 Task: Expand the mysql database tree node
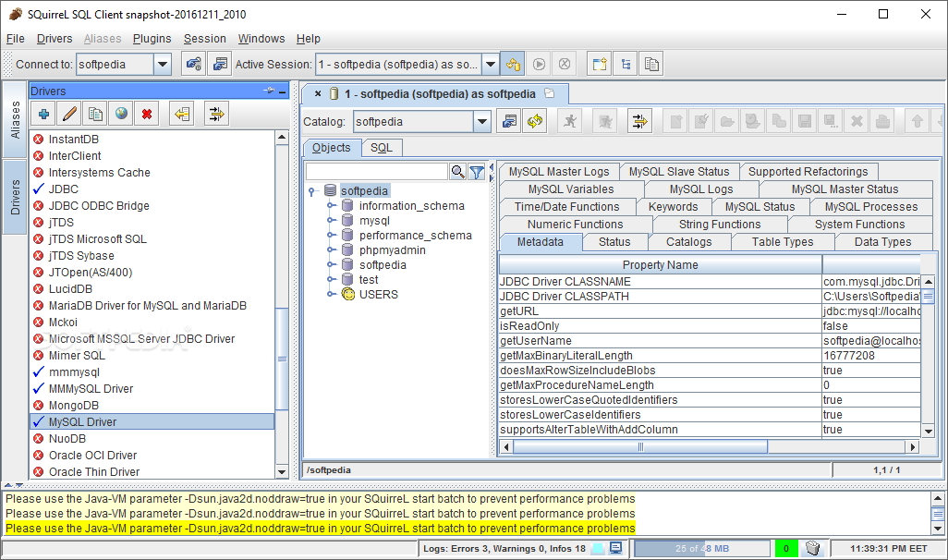(331, 221)
